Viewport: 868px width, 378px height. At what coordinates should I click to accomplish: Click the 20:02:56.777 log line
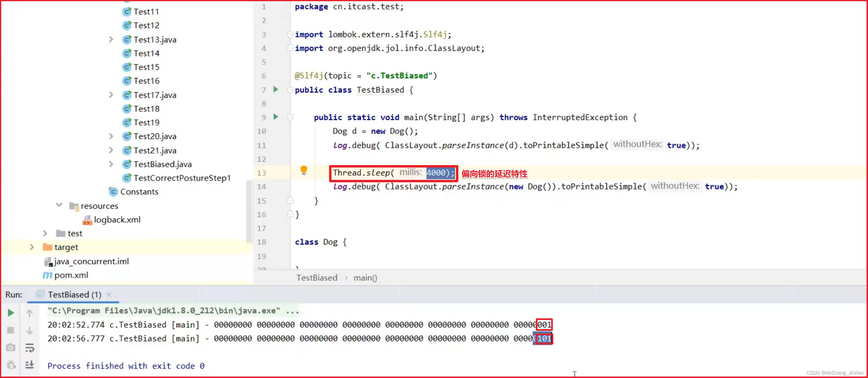pyautogui.click(x=299, y=338)
